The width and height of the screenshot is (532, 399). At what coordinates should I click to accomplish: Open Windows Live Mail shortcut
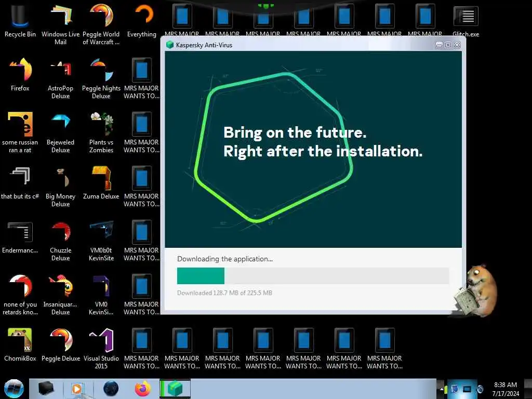(60, 24)
